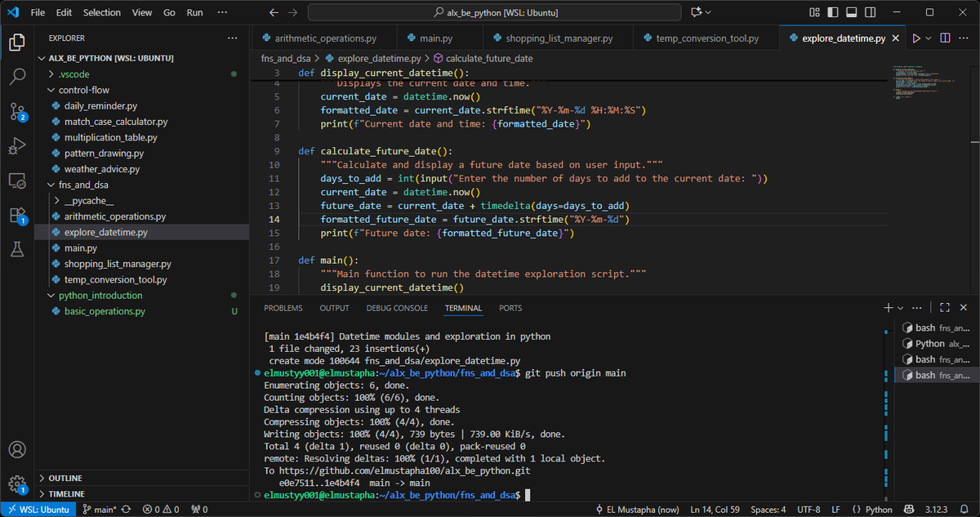
Task: Open the Run or Debug dropdown arrow
Action: [x=929, y=38]
